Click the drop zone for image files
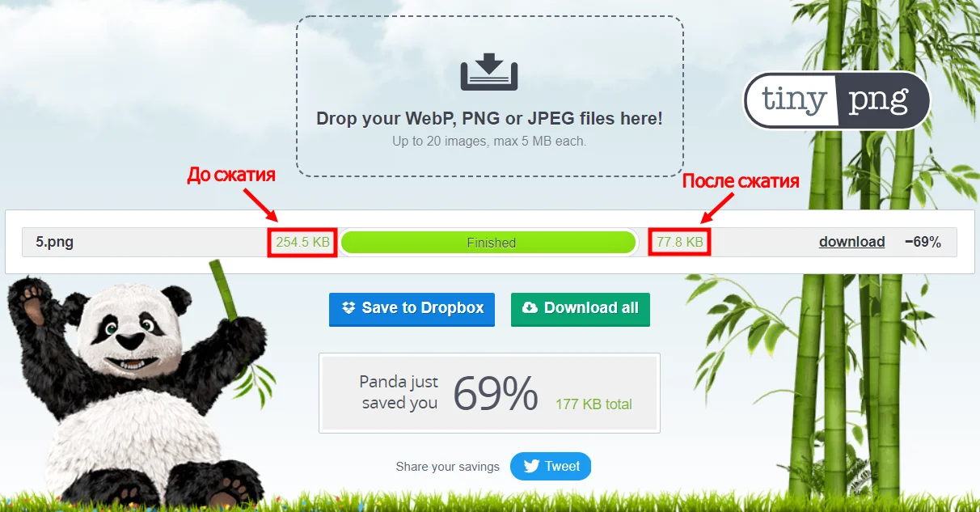Viewport: 980px width, 512px height. 490,96
